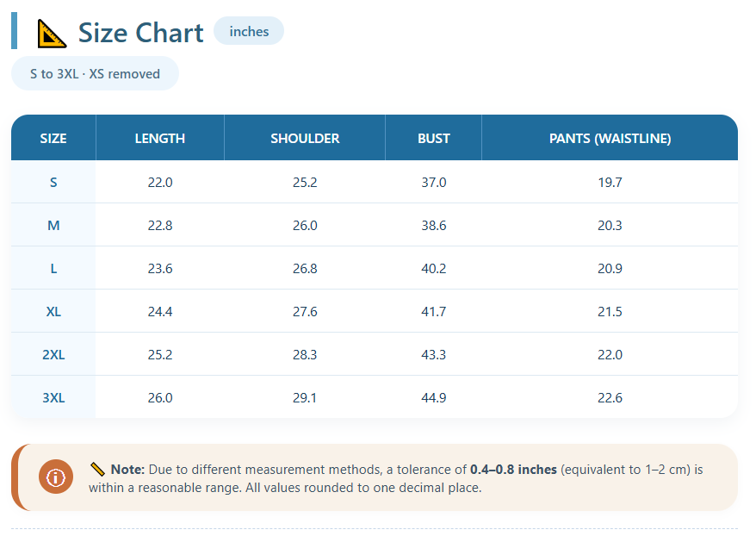Click the 19.7 waistline value for S

610,182
